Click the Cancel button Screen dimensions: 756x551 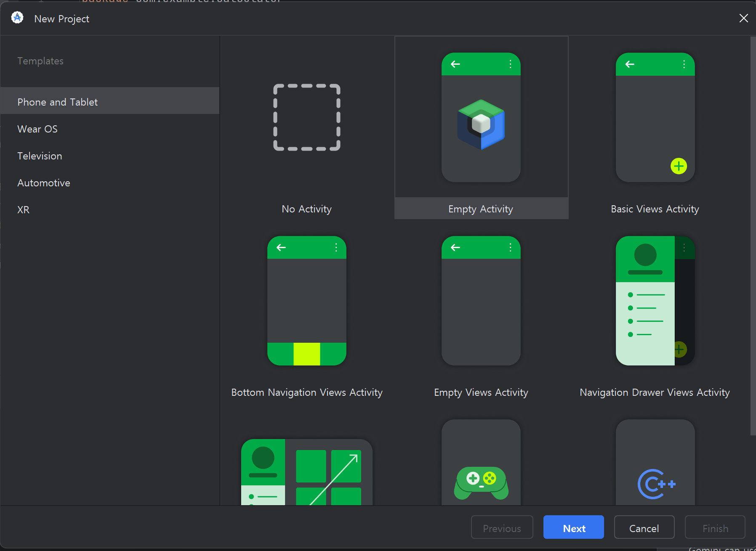click(x=644, y=527)
